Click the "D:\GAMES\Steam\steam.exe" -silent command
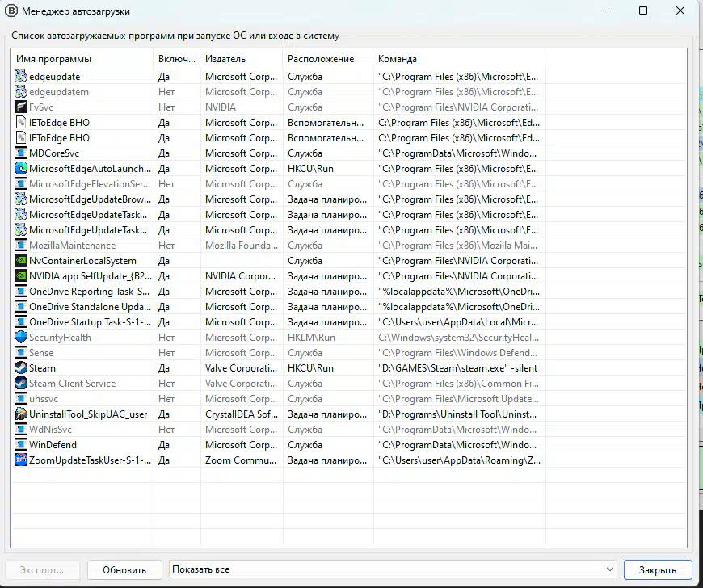 pos(457,368)
